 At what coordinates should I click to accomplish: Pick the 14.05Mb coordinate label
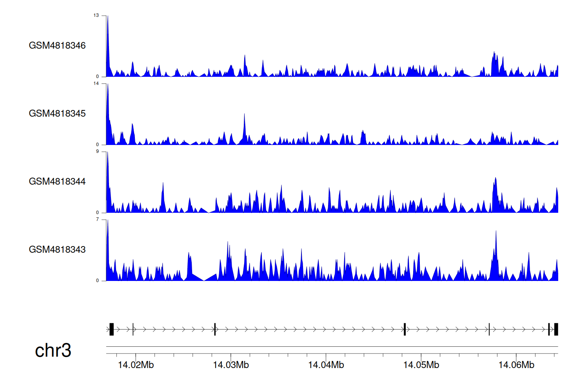pyautogui.click(x=421, y=365)
